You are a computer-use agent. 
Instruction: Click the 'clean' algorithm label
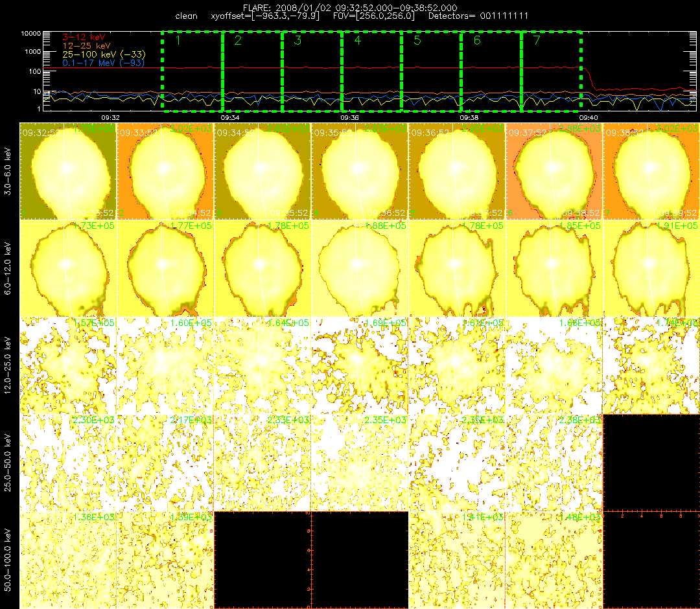186,16
